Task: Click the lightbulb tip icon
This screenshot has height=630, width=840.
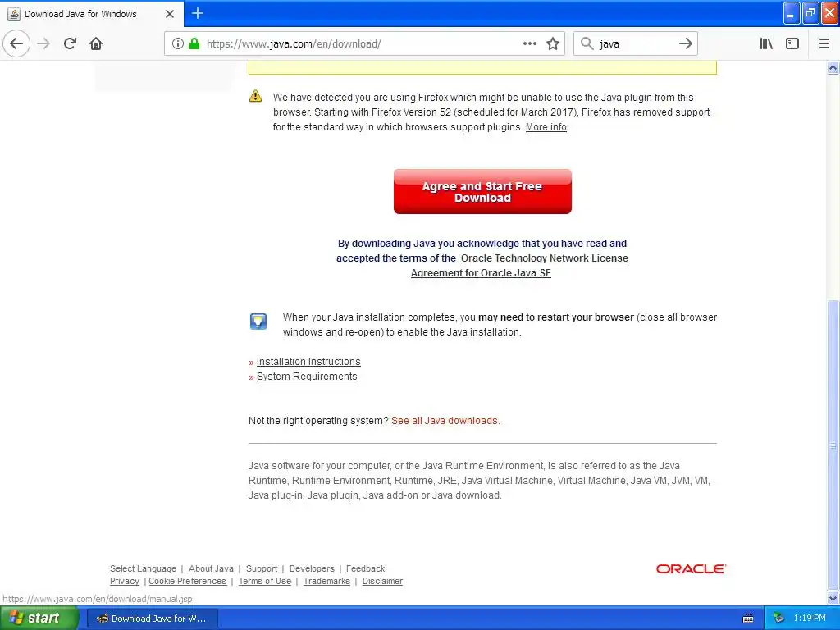Action: point(258,321)
